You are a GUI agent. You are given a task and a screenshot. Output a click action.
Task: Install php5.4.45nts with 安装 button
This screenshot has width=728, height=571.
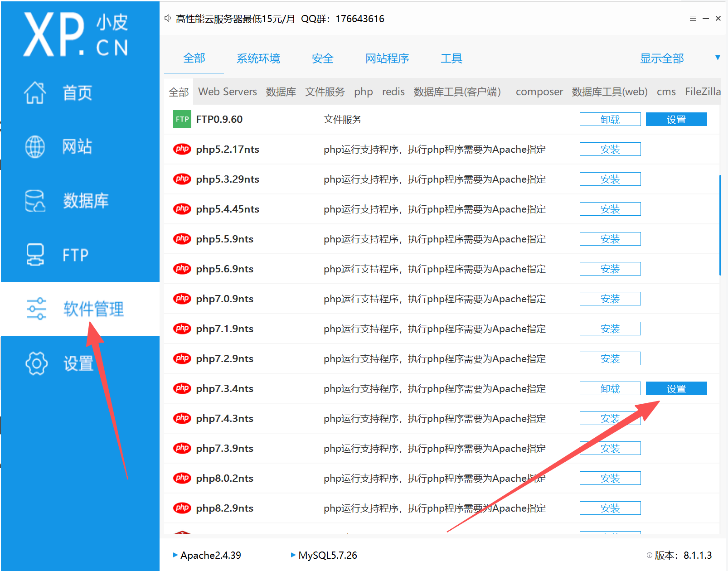click(x=610, y=209)
